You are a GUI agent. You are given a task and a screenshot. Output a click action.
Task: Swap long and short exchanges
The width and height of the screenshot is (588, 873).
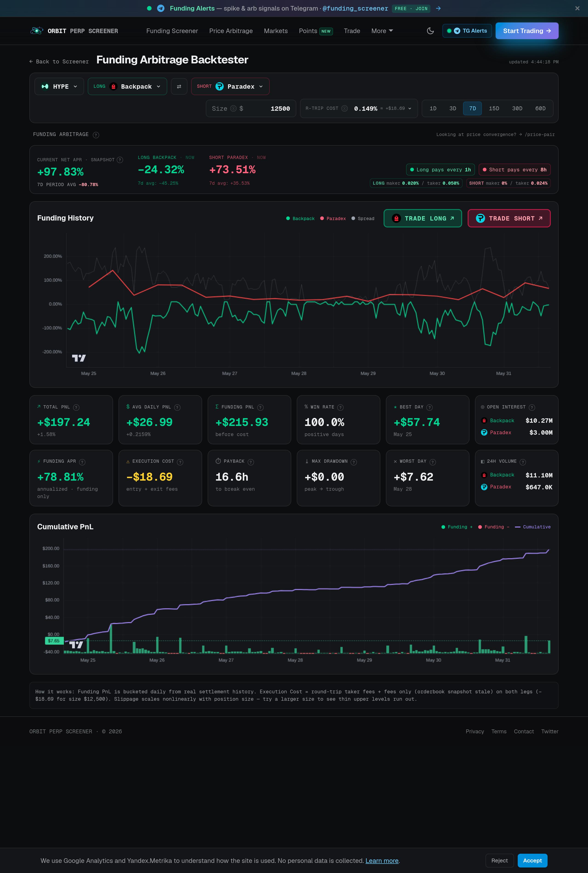pyautogui.click(x=179, y=86)
